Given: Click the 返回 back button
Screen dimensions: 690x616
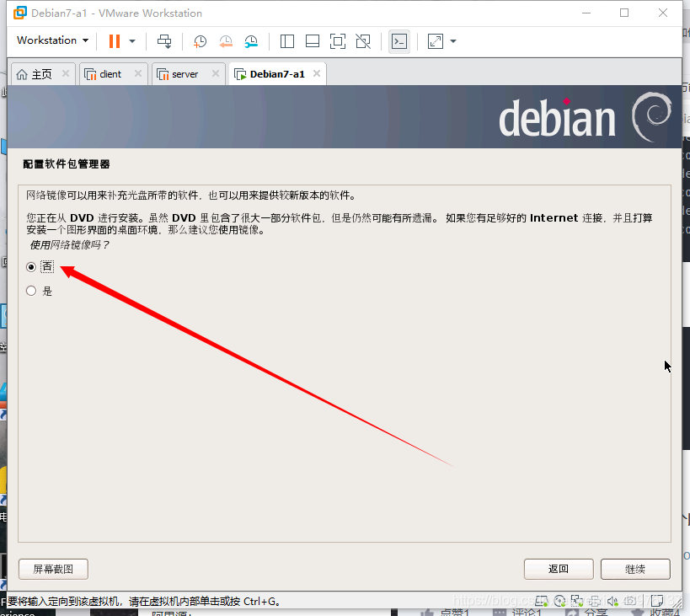Looking at the screenshot, I should pos(559,569).
